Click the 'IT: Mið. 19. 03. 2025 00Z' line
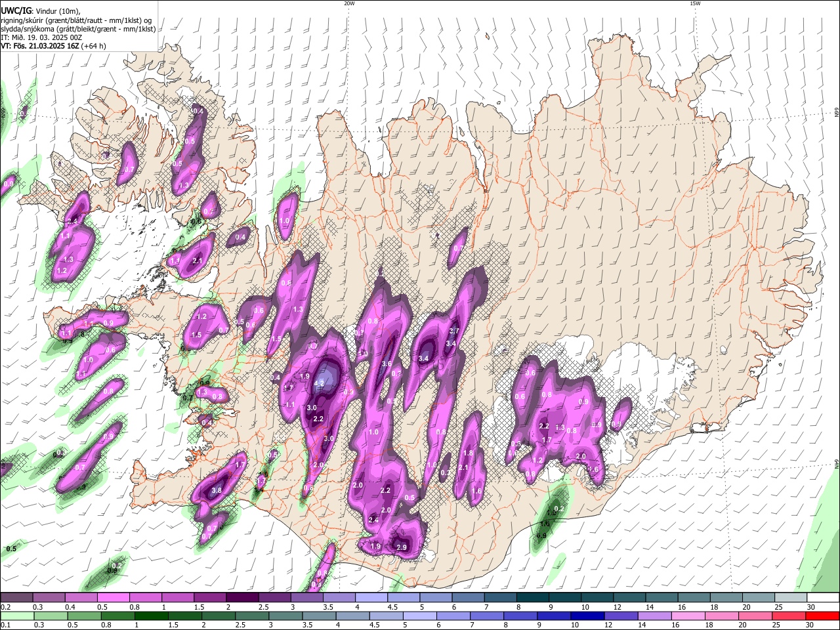 (41, 37)
